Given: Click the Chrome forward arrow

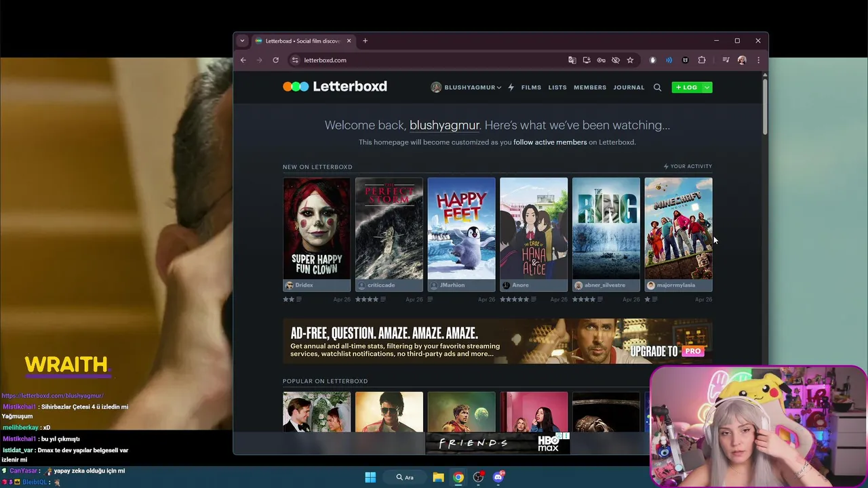Looking at the screenshot, I should tap(259, 60).
